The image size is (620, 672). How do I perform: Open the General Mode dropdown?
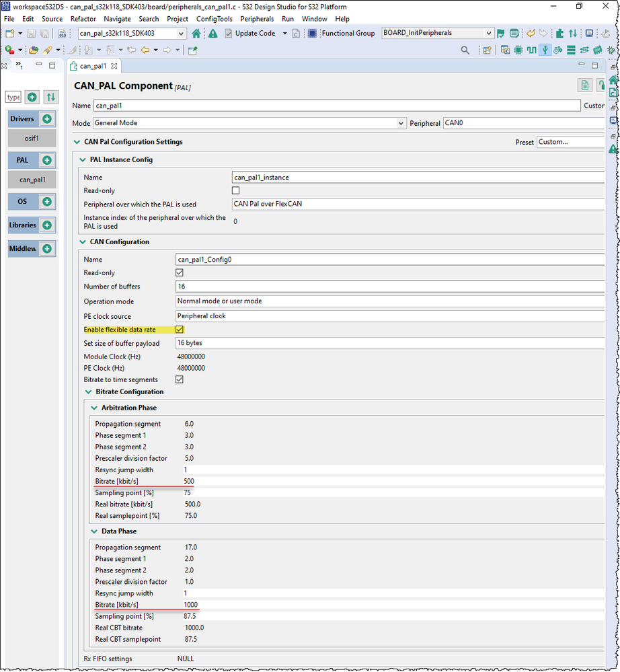click(x=401, y=123)
